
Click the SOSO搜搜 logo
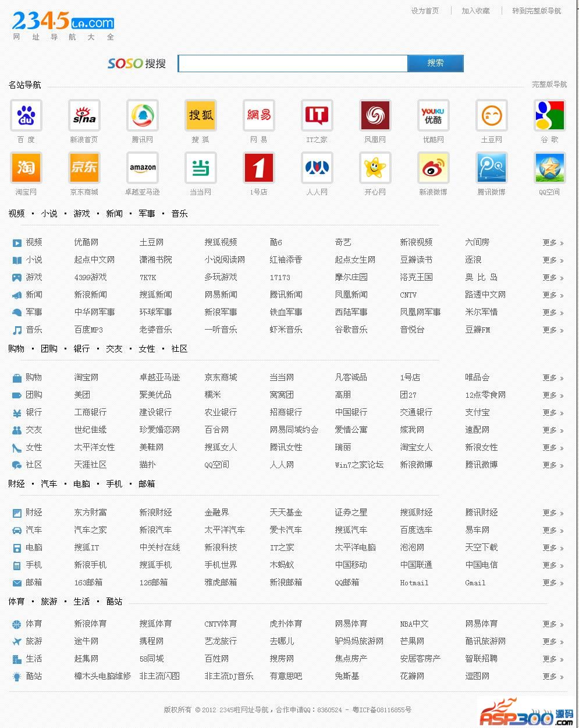[137, 63]
